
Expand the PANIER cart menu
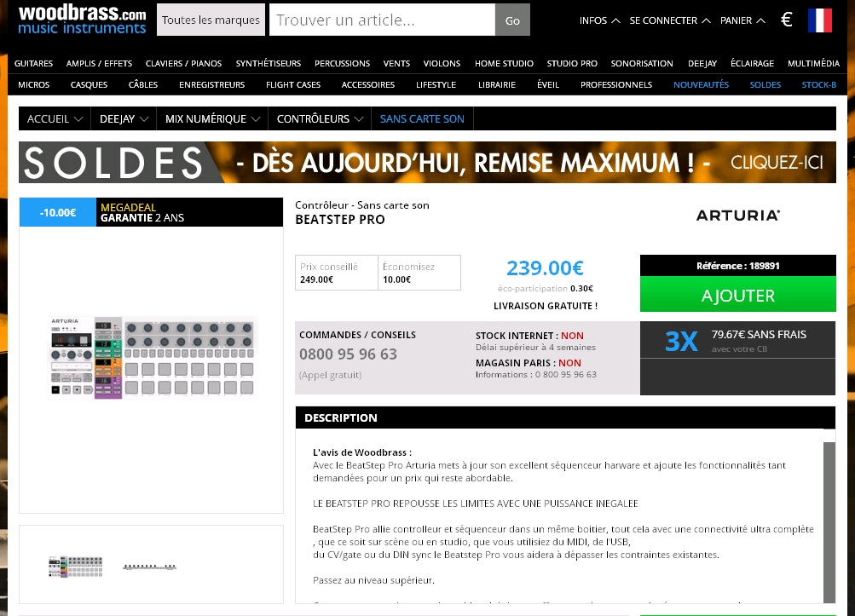[x=742, y=20]
